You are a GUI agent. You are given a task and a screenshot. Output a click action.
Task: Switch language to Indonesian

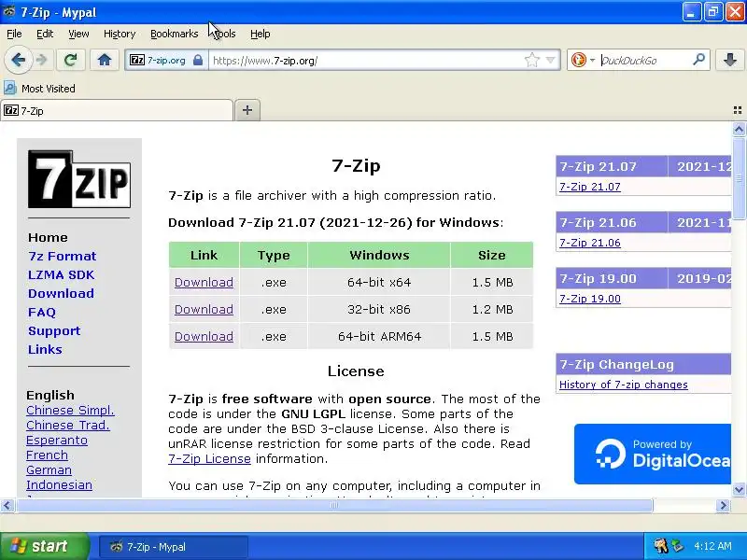59,484
